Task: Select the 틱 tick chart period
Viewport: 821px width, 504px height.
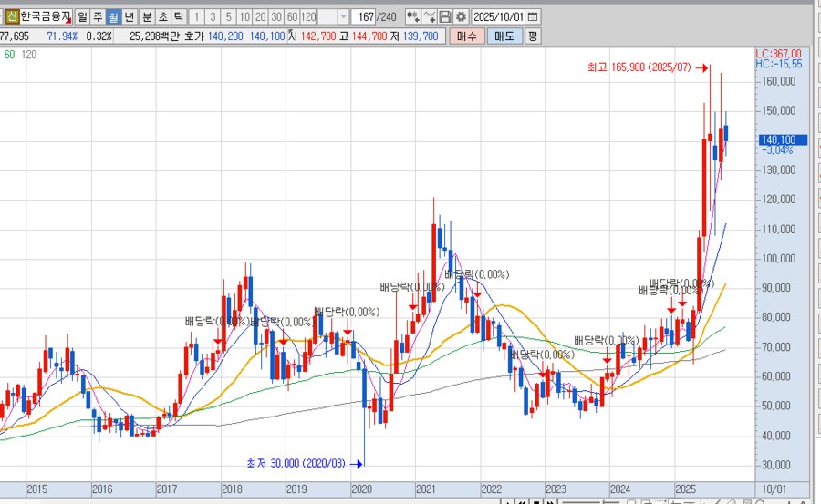Action: pos(179,16)
